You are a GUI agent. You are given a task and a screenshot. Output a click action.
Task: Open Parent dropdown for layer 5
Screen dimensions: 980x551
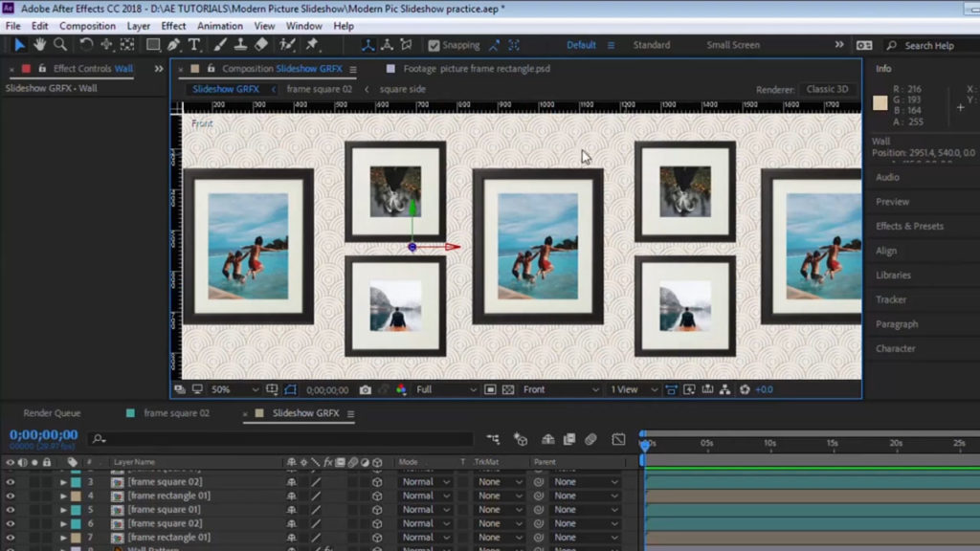click(586, 510)
